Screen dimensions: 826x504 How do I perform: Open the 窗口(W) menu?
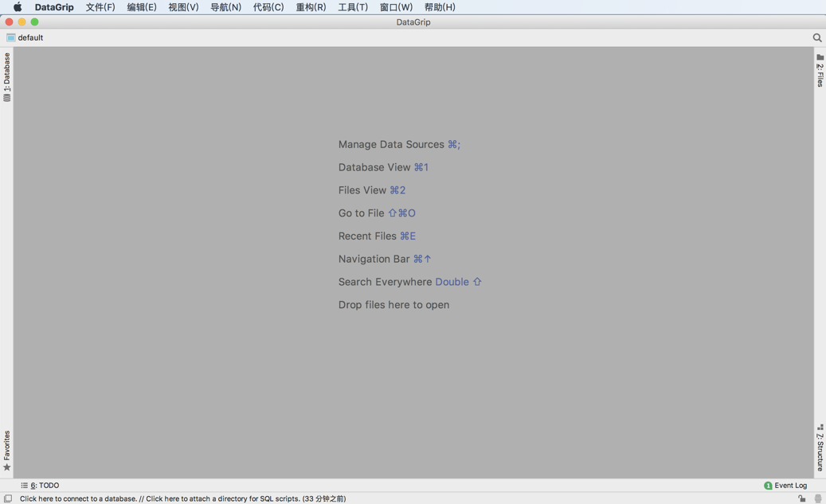pyautogui.click(x=396, y=7)
